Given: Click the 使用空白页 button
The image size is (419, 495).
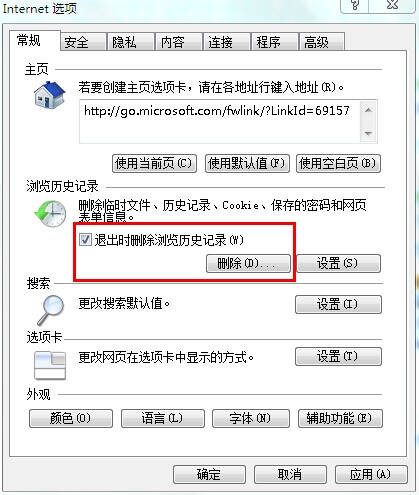Looking at the screenshot, I should 338,163.
